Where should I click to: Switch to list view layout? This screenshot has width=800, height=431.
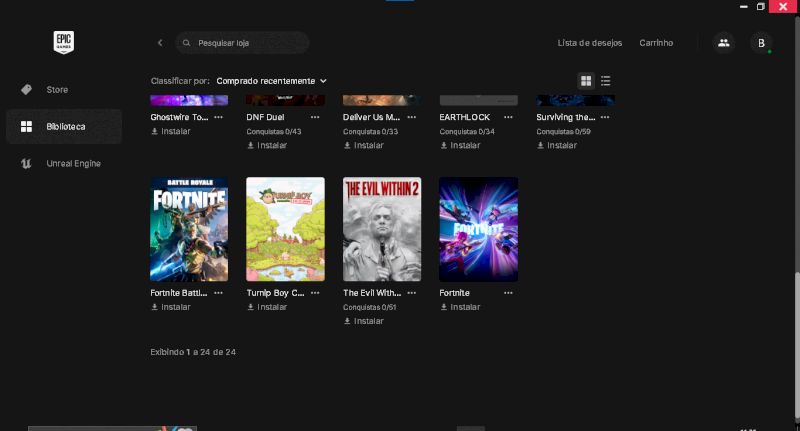(x=606, y=81)
